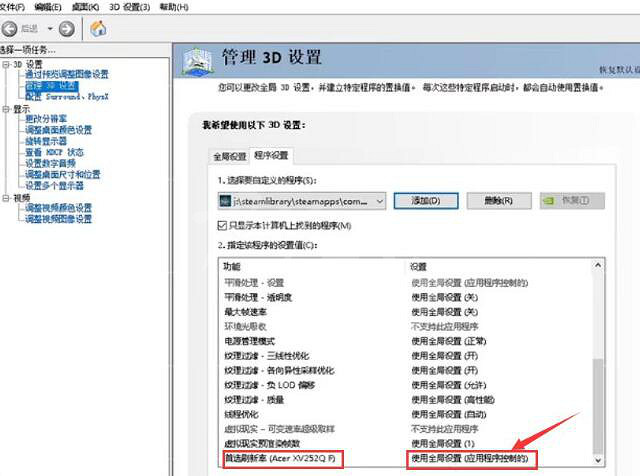Open 调整桌面颜色设置 in the tree
The width and height of the screenshot is (640, 476).
pyautogui.click(x=58, y=130)
